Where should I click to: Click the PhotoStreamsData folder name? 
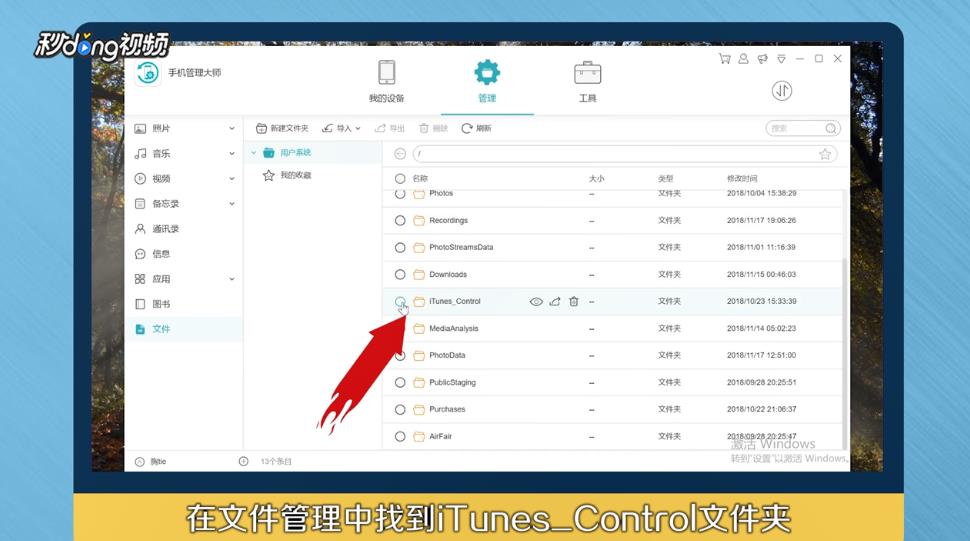point(461,247)
